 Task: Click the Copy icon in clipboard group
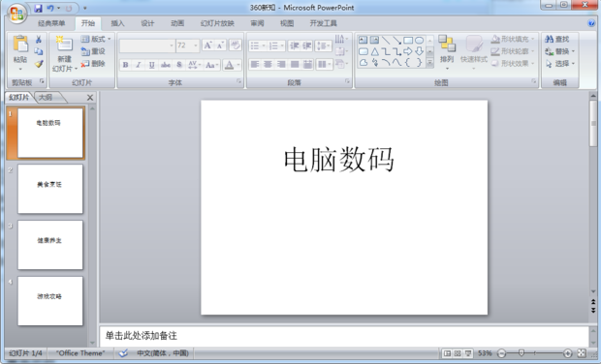pos(39,51)
